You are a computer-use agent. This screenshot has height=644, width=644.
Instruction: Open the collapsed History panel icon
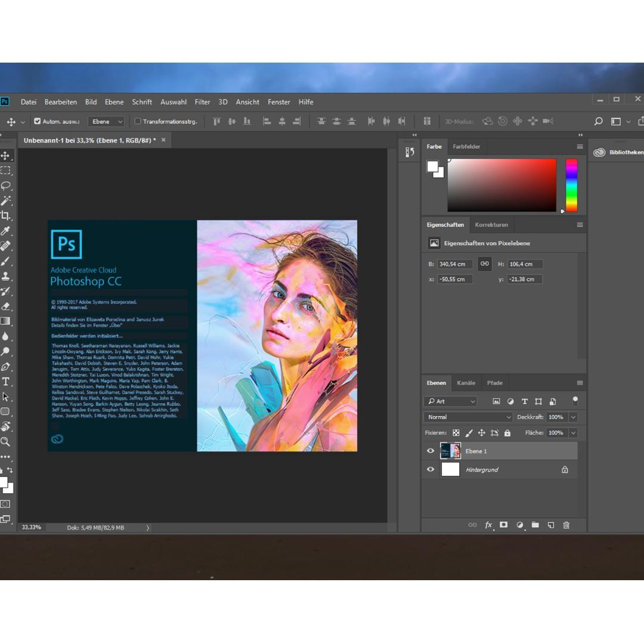tap(410, 153)
